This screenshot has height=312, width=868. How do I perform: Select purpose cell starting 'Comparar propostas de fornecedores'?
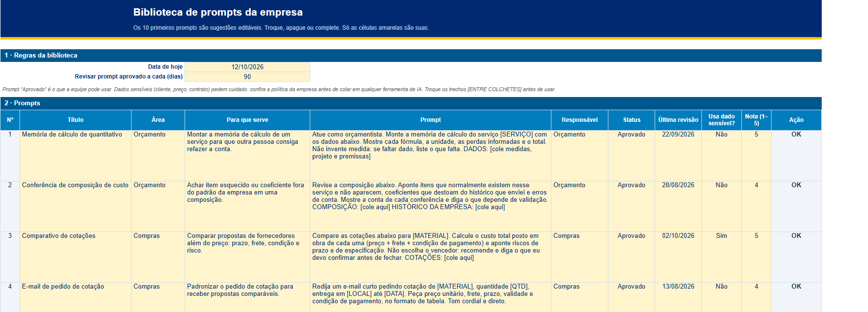pos(247,257)
